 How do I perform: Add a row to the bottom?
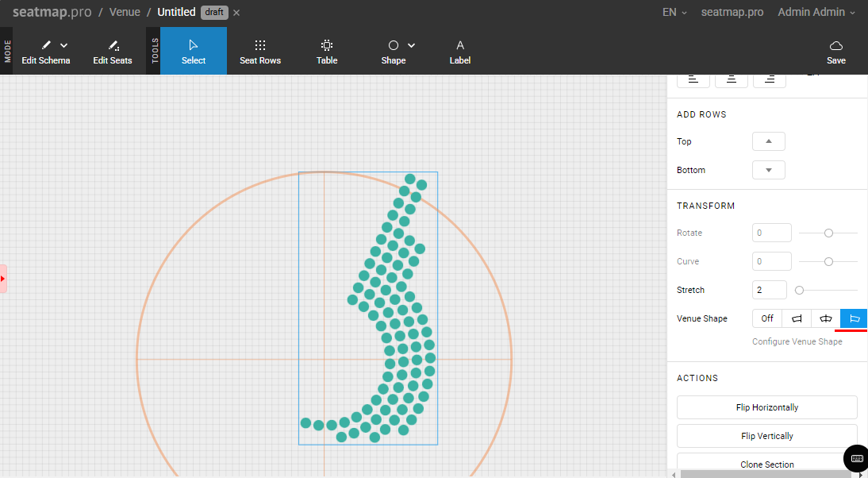tap(768, 170)
